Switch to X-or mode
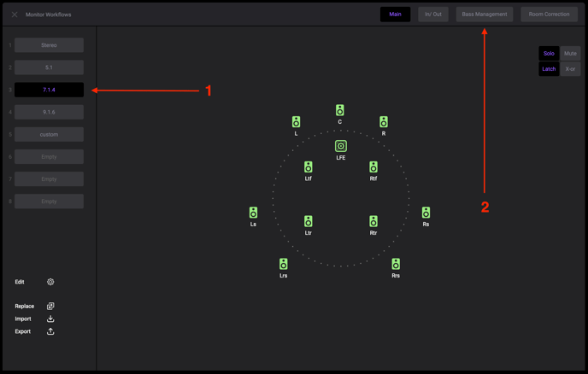The image size is (588, 374). click(x=570, y=69)
